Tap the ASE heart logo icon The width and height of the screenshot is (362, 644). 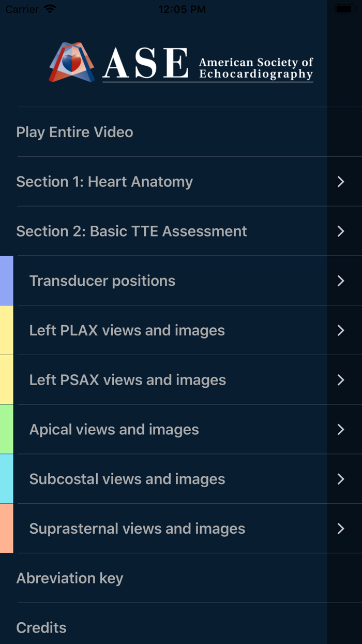(x=72, y=62)
